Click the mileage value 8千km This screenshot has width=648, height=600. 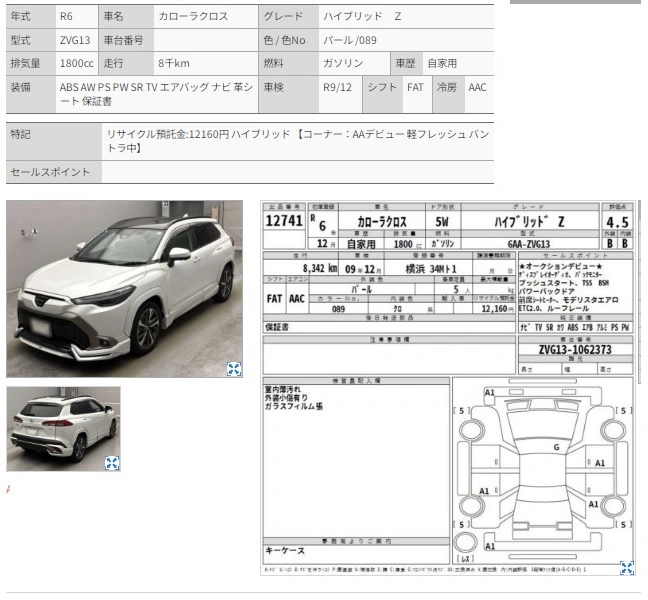[174, 63]
